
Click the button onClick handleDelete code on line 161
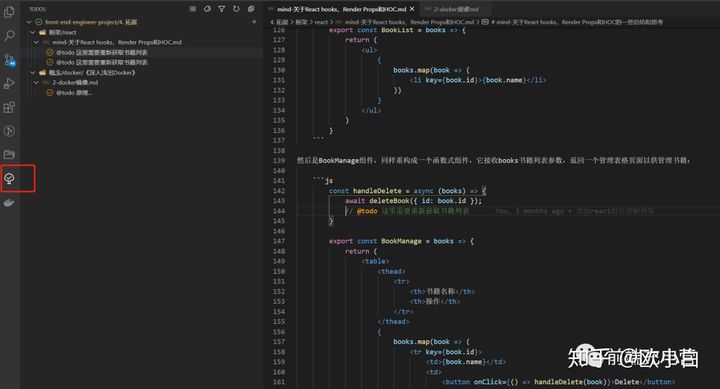tap(558, 382)
